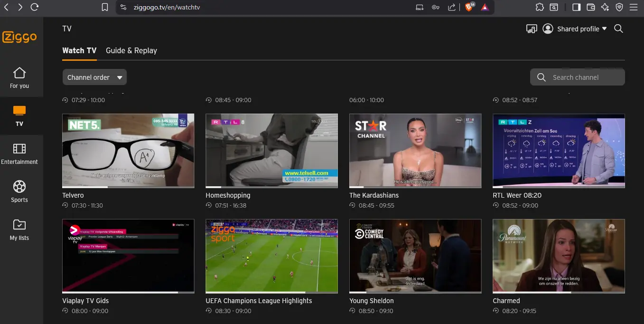The image size is (644, 324).
Task: Click The Kardashians program title
Action: (x=374, y=195)
